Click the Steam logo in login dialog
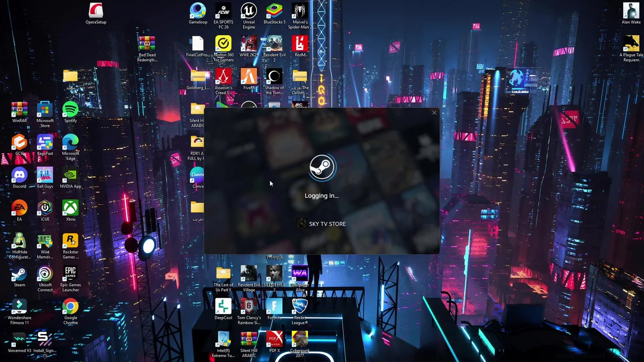The height and width of the screenshot is (362, 644). [322, 167]
